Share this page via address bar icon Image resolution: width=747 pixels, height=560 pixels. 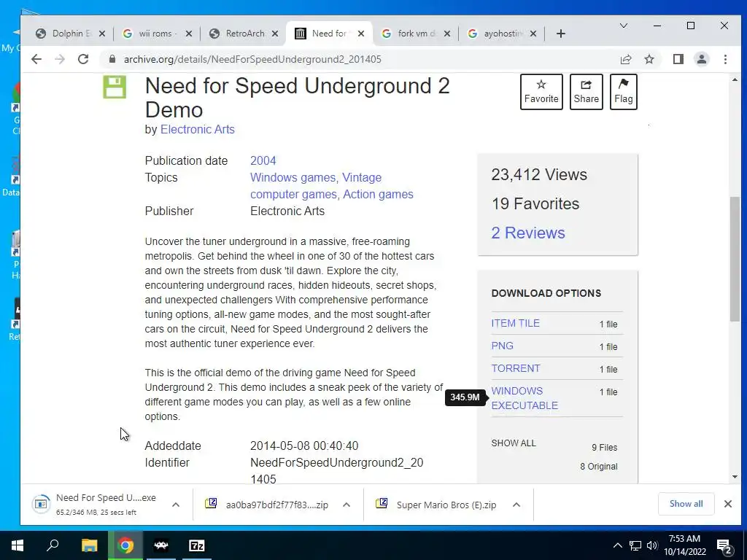click(x=625, y=59)
